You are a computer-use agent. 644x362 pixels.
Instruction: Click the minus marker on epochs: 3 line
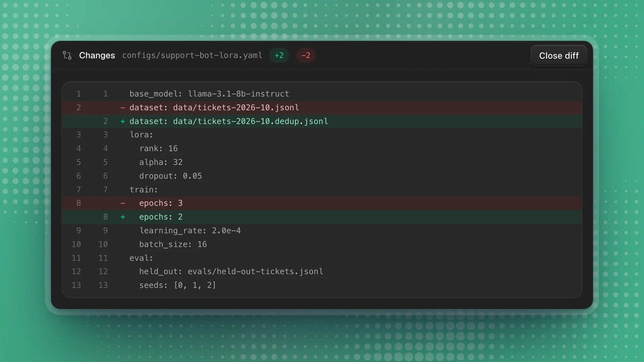[123, 203]
